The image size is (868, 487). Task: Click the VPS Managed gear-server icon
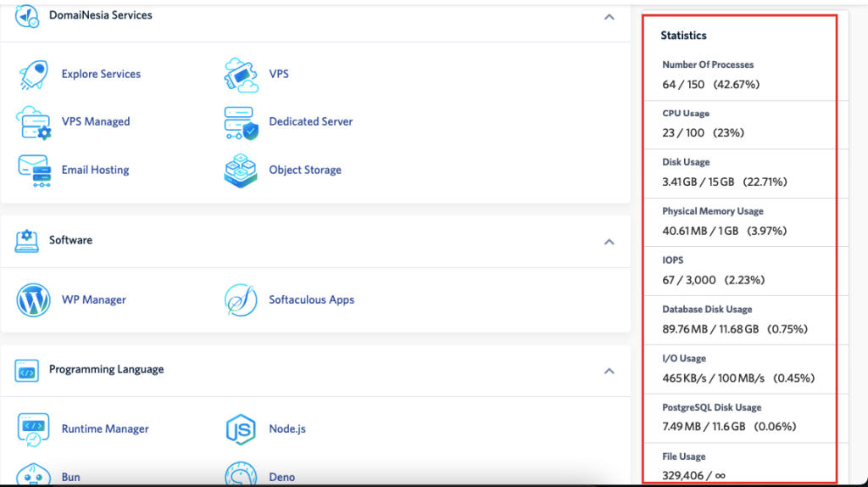tap(33, 122)
